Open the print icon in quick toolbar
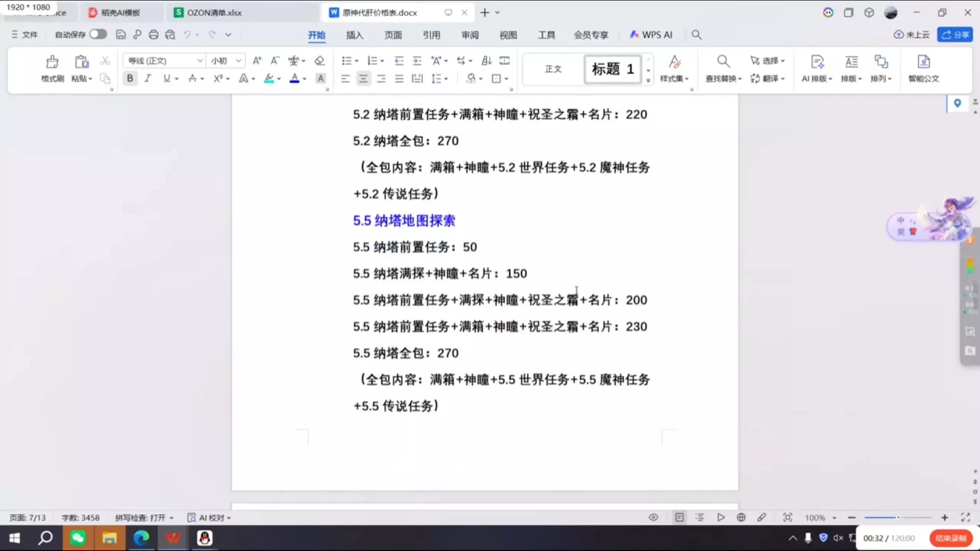980x551 pixels. (154, 35)
